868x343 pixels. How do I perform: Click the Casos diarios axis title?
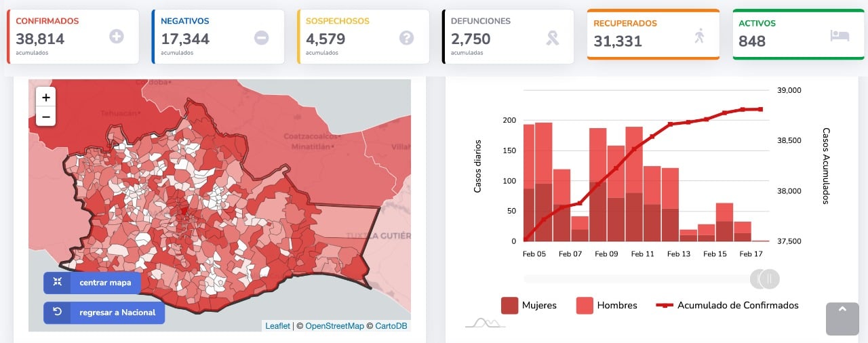[x=477, y=166]
